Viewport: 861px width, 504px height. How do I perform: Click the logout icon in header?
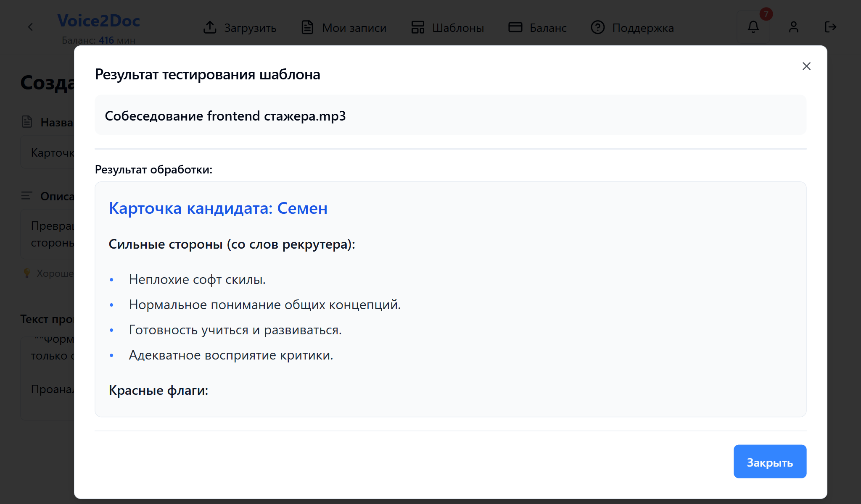click(830, 27)
